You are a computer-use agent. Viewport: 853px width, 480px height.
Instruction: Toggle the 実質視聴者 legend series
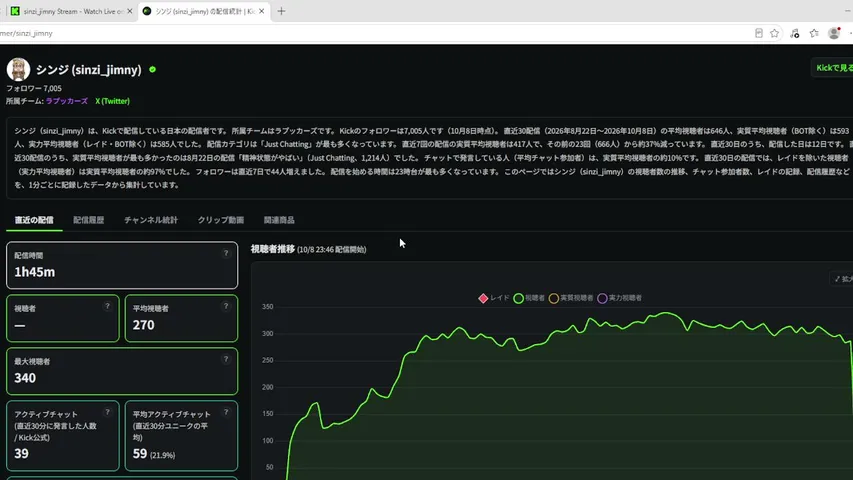(571, 298)
